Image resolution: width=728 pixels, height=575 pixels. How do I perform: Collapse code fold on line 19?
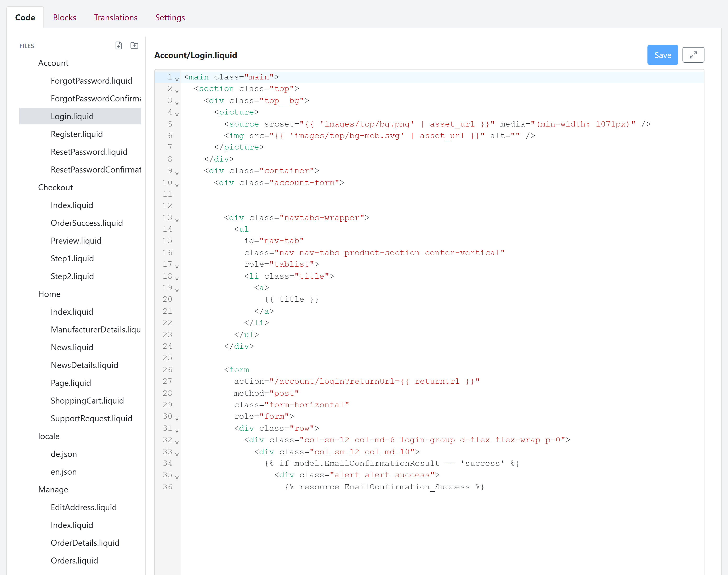tap(177, 290)
